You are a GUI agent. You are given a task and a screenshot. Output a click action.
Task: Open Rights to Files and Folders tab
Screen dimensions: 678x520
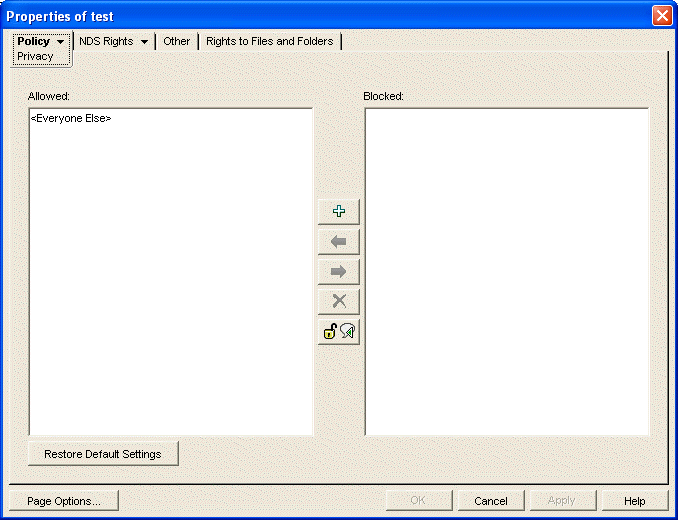[x=269, y=41]
